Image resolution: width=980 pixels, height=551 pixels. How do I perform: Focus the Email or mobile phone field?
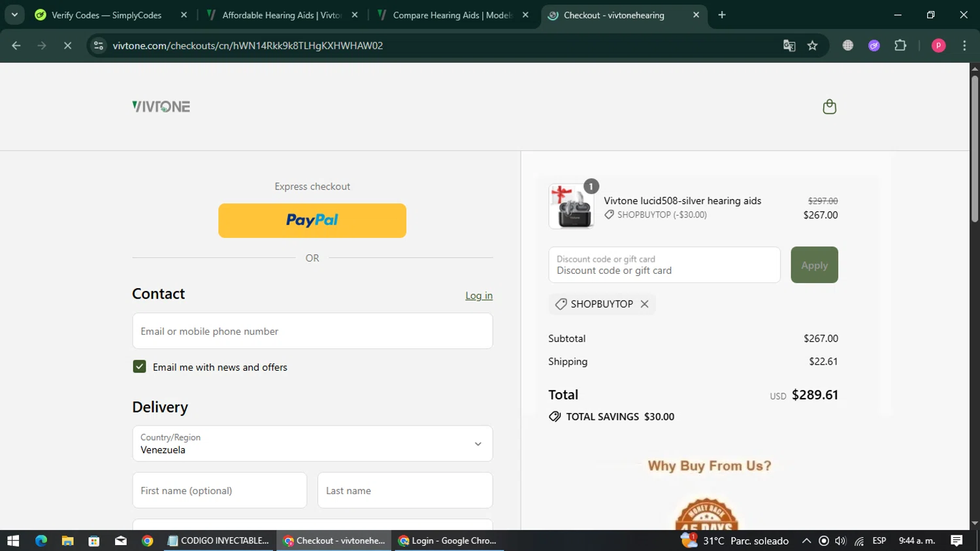coord(312,331)
